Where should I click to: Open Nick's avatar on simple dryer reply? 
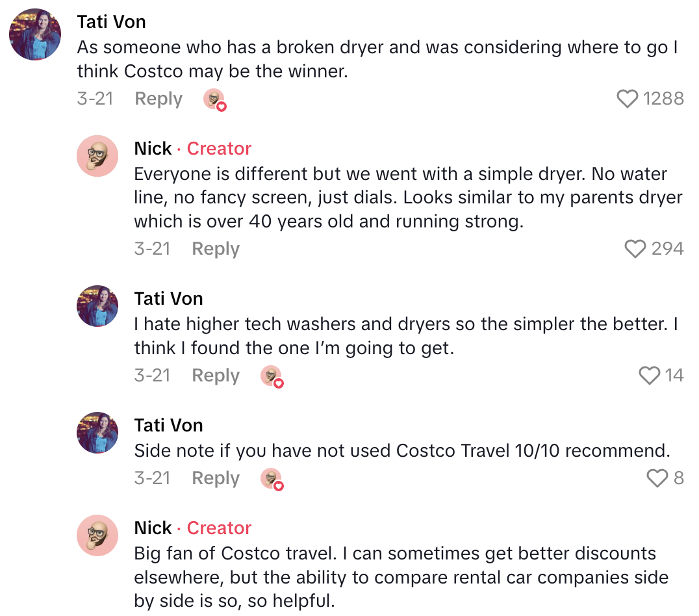(97, 156)
